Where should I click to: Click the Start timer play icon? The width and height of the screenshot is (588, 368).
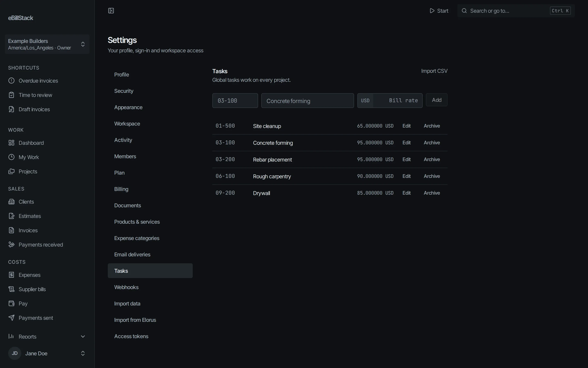pos(432,11)
